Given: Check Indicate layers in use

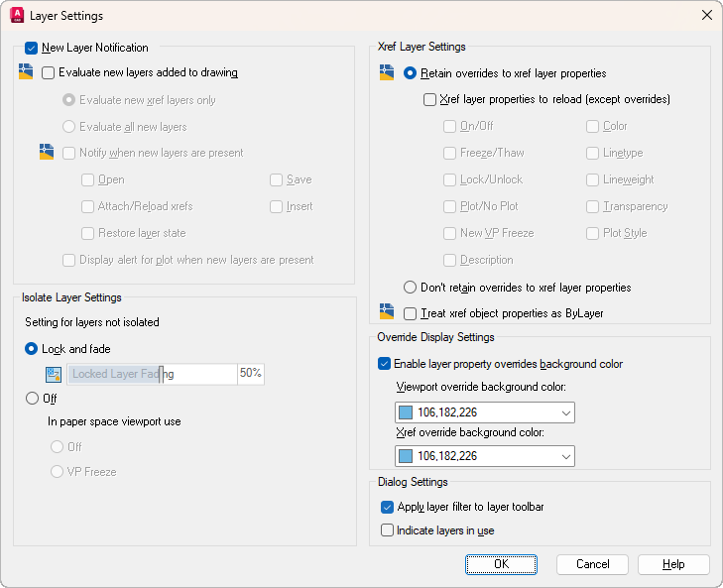Looking at the screenshot, I should click(x=388, y=530).
